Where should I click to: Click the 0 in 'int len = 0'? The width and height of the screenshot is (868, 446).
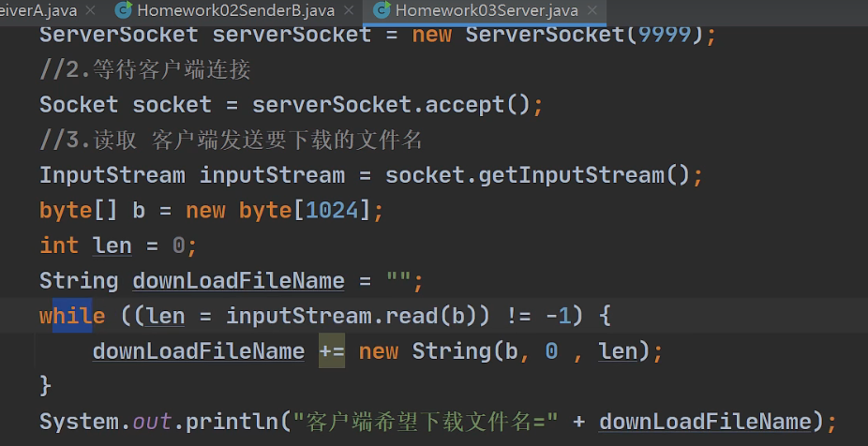pyautogui.click(x=178, y=245)
